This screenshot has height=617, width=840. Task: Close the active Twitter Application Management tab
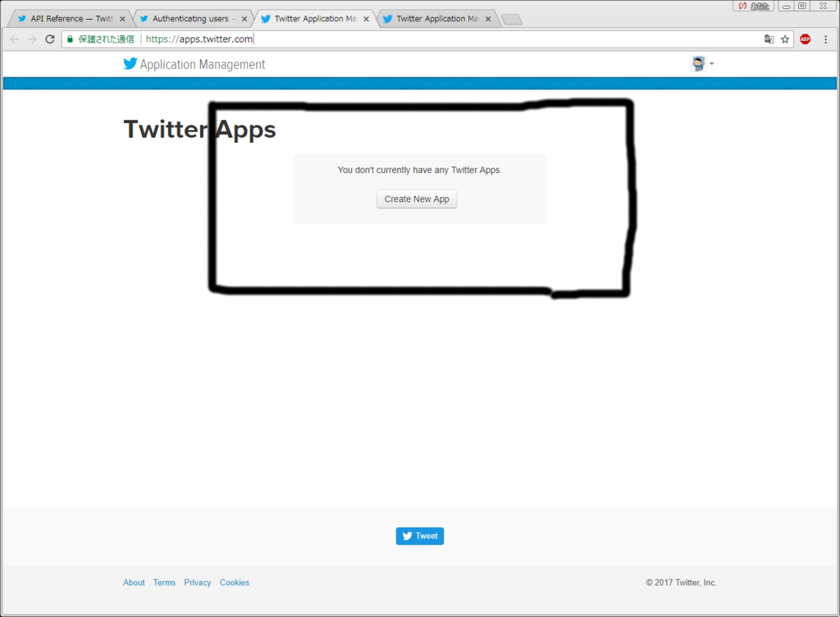click(367, 19)
